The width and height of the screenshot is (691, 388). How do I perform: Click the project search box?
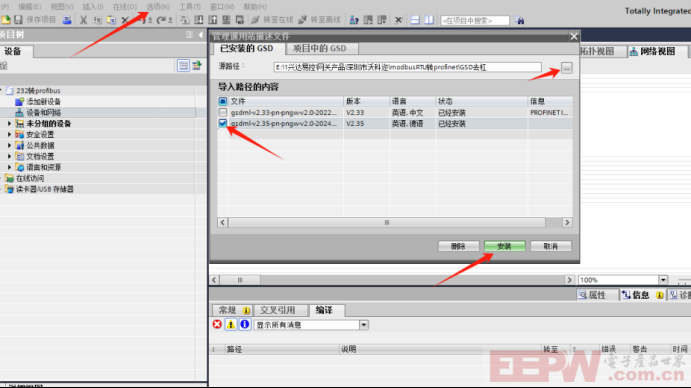pos(475,21)
